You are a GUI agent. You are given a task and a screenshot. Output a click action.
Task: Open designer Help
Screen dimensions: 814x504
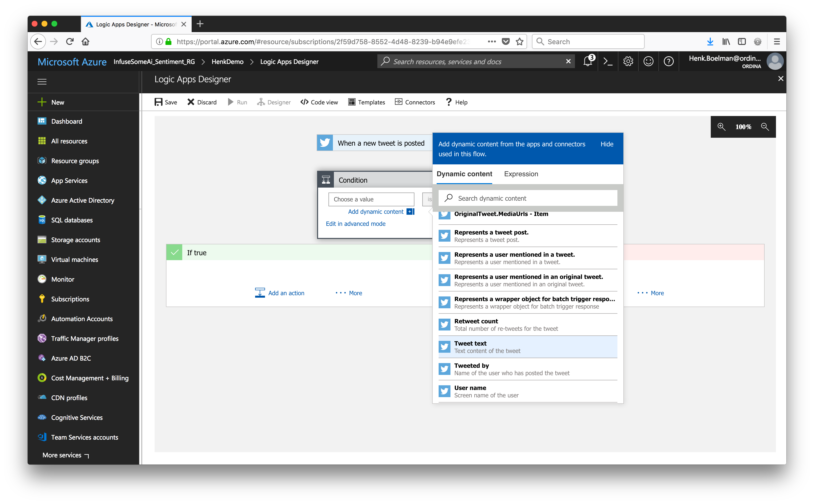(x=457, y=102)
